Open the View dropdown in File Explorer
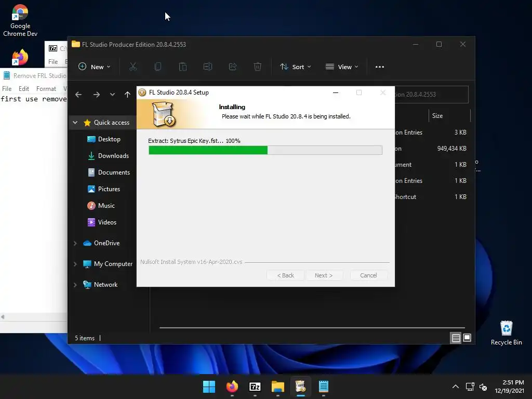The height and width of the screenshot is (399, 532). [x=342, y=67]
